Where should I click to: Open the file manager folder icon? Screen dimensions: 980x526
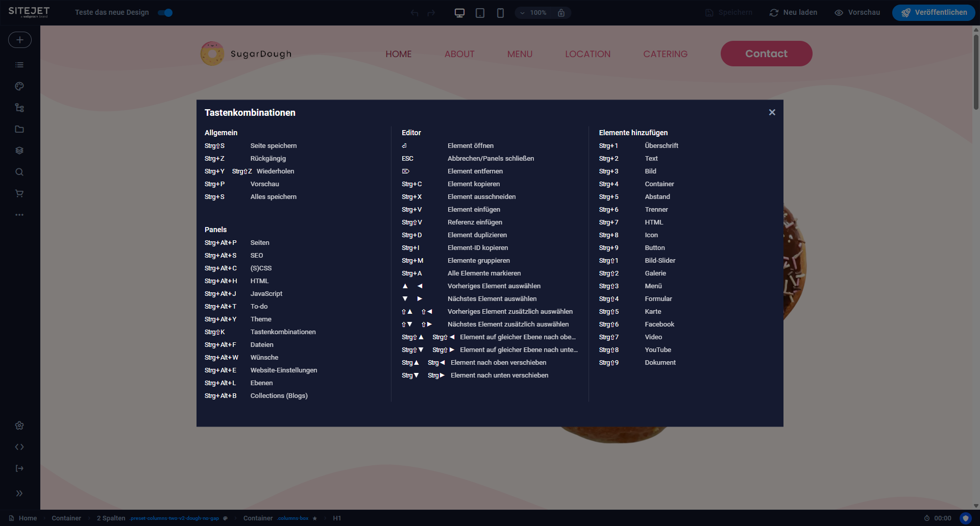tap(19, 129)
